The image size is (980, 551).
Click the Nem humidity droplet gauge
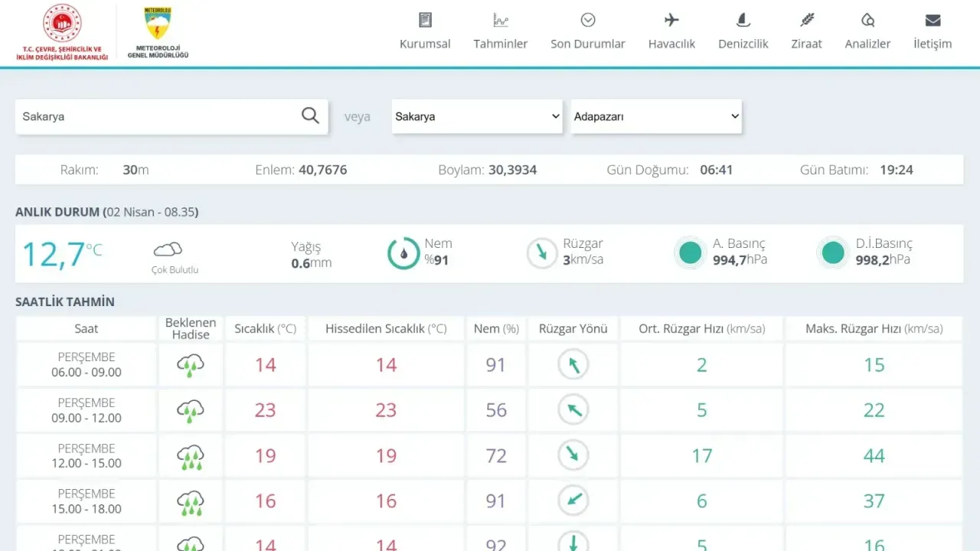click(403, 253)
